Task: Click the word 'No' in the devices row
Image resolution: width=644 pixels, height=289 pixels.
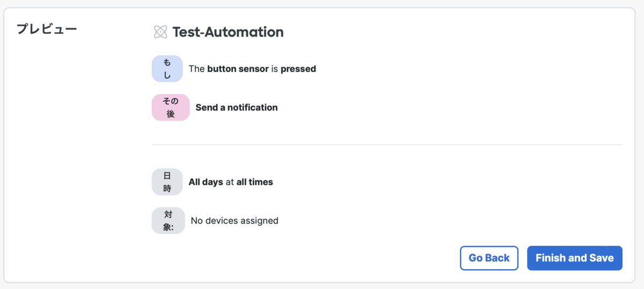Action: pyautogui.click(x=197, y=220)
